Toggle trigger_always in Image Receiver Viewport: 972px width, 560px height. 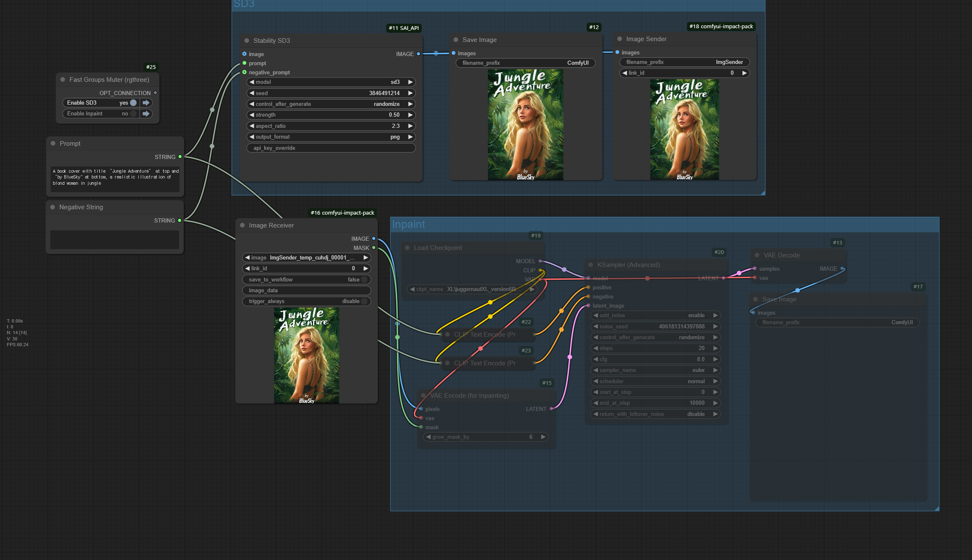[364, 301]
